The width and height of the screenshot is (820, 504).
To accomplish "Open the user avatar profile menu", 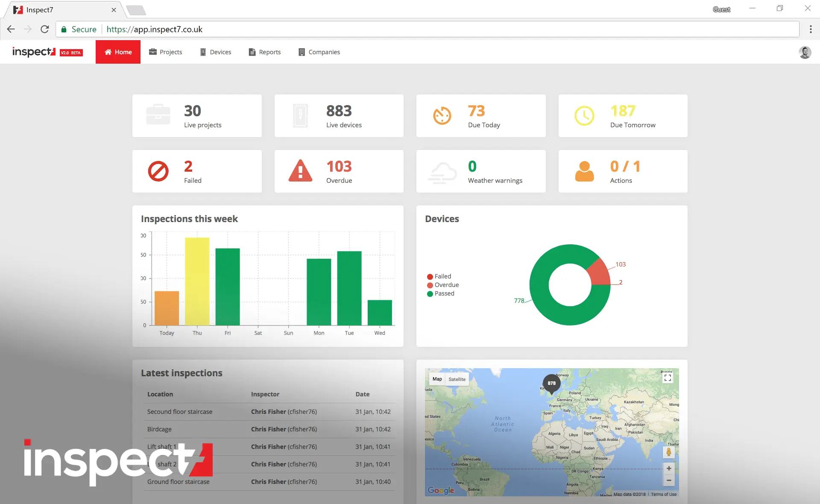I will pyautogui.click(x=805, y=52).
